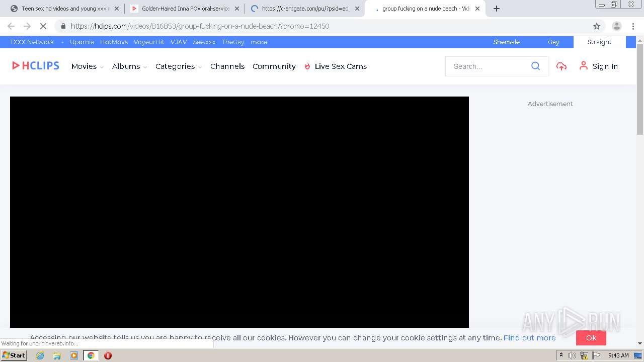Select the Straight orientation tab
The width and height of the screenshot is (644, 362).
coord(600,42)
